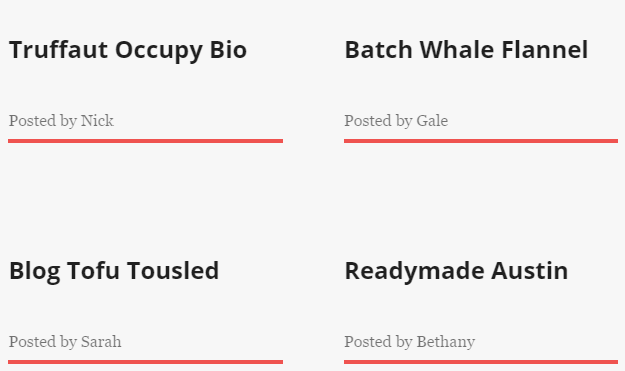Click the word Flannel in the heading
Viewport: 625px width, 371px height.
[544, 50]
